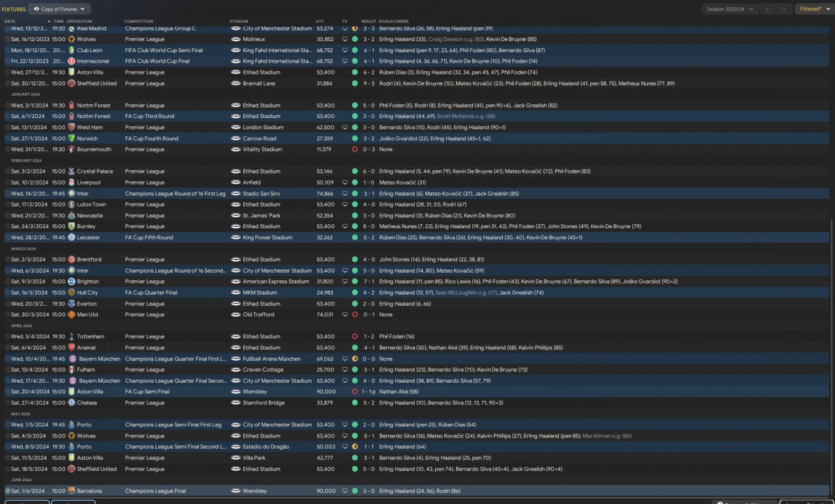Click the Luton Town club badge

(x=71, y=205)
